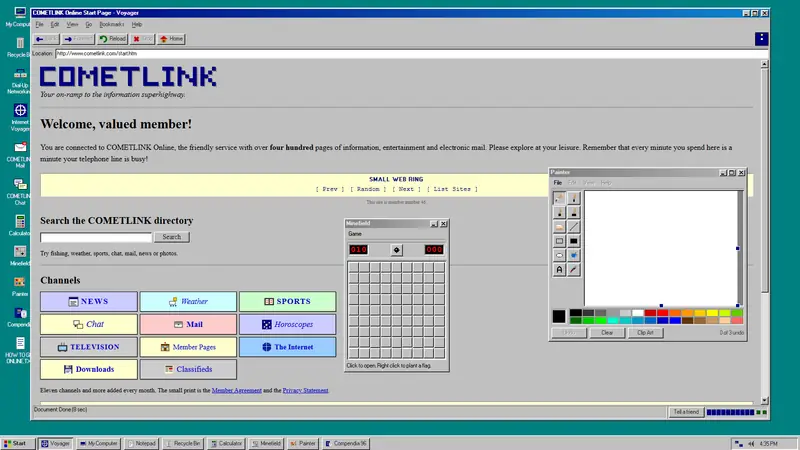Select the paint bucket fill tool in Painter
Screen dimensions: 800x450
[x=573, y=255]
